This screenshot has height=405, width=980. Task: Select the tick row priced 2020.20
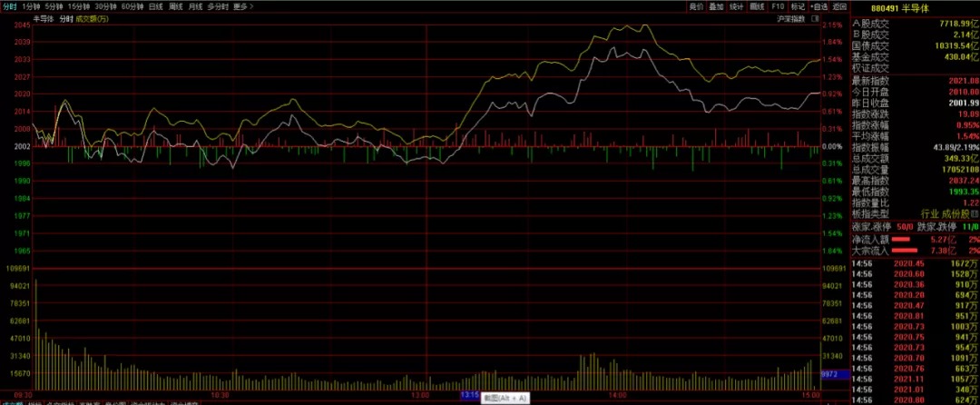(915, 294)
